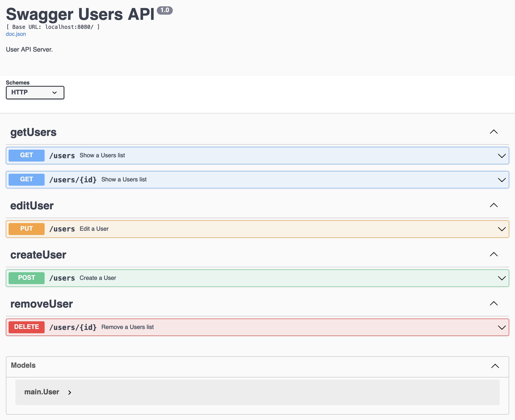Click the Models heading
Image resolution: width=515 pixels, height=420 pixels.
(x=23, y=365)
